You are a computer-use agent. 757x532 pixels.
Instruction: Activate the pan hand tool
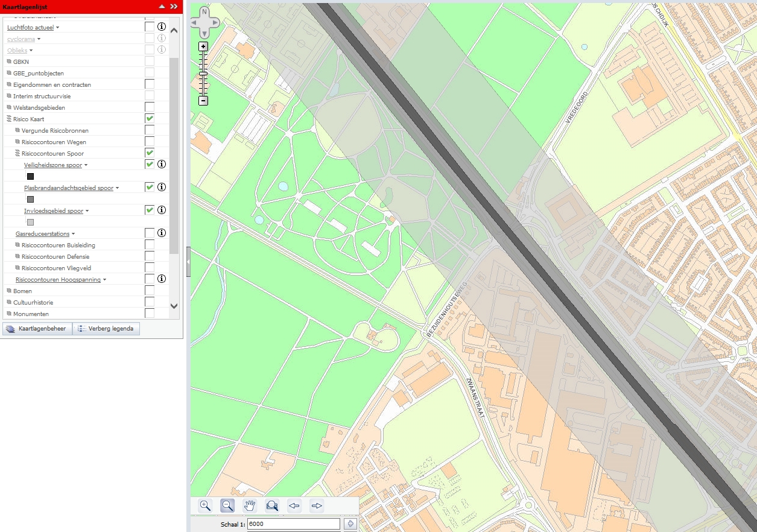(x=250, y=505)
